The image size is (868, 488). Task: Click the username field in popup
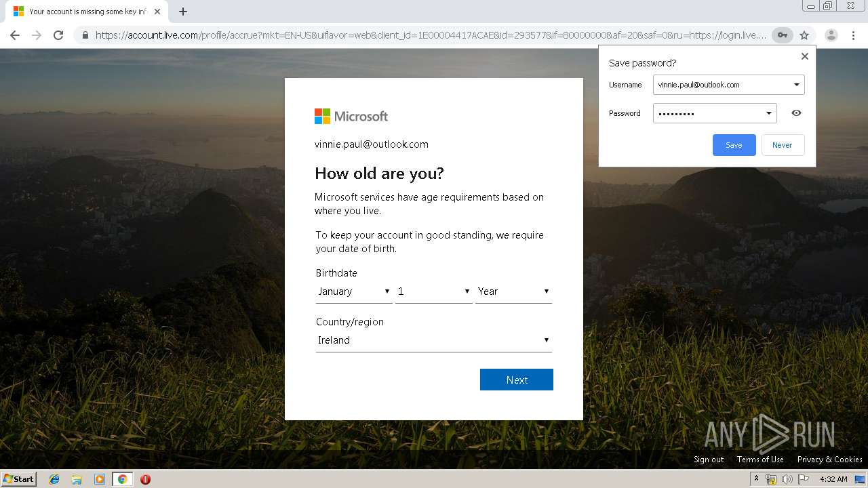coord(729,85)
